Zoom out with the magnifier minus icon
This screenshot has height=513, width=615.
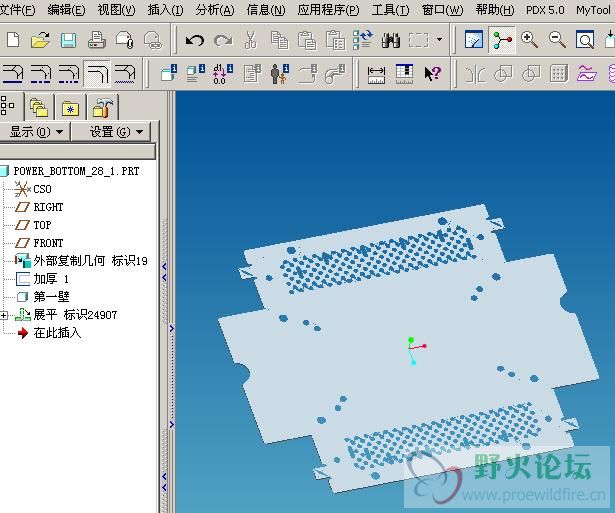pyautogui.click(x=558, y=40)
